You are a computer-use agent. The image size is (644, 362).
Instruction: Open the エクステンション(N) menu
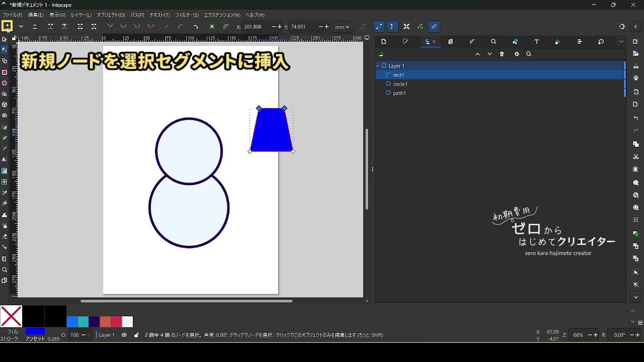(222, 15)
